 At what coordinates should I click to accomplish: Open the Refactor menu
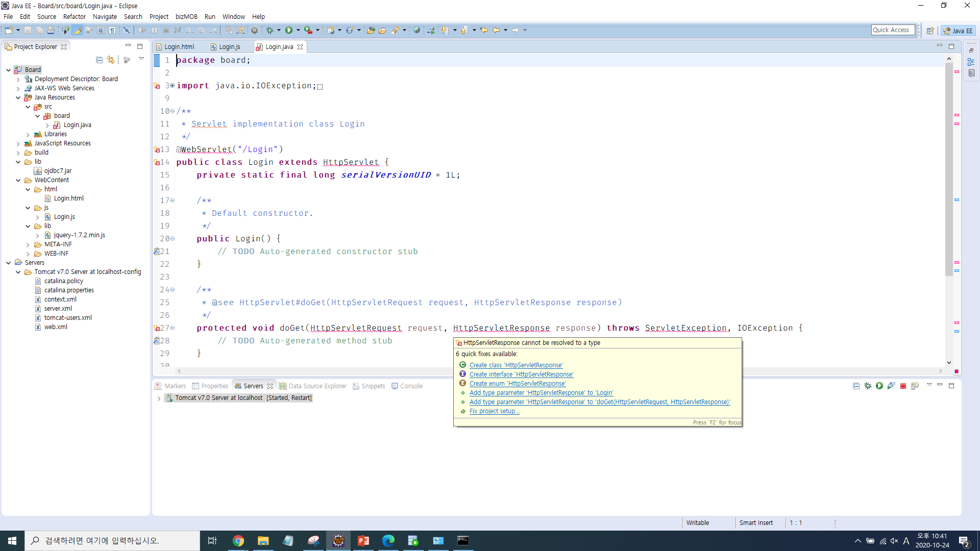[x=75, y=17]
